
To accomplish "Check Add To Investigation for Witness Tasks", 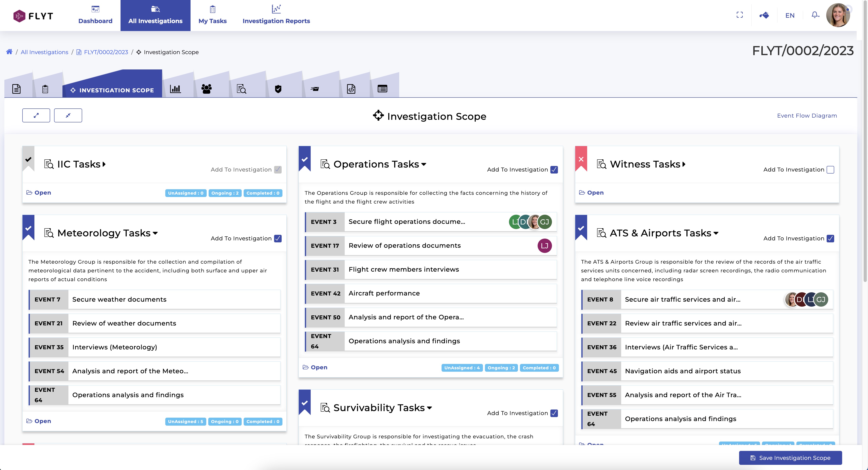I will (830, 170).
